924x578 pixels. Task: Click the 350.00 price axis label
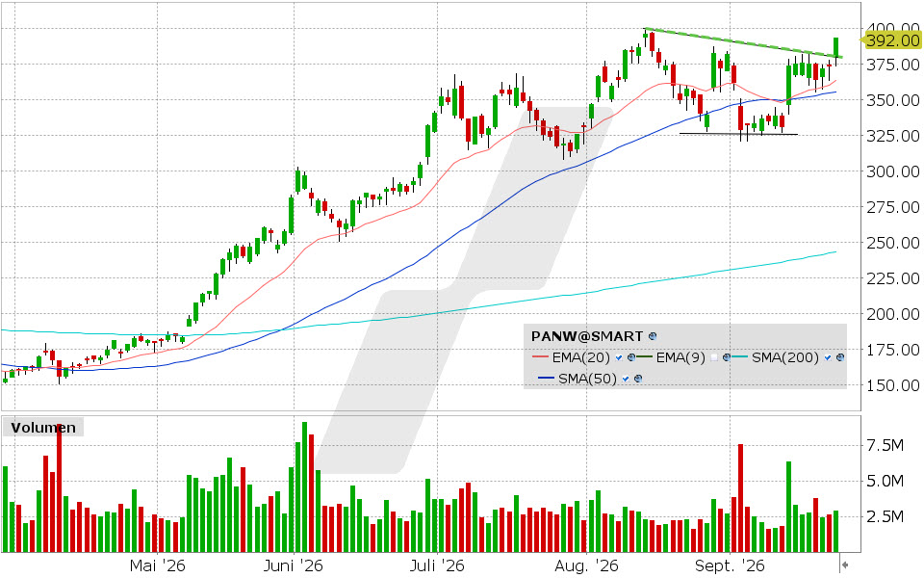893,100
